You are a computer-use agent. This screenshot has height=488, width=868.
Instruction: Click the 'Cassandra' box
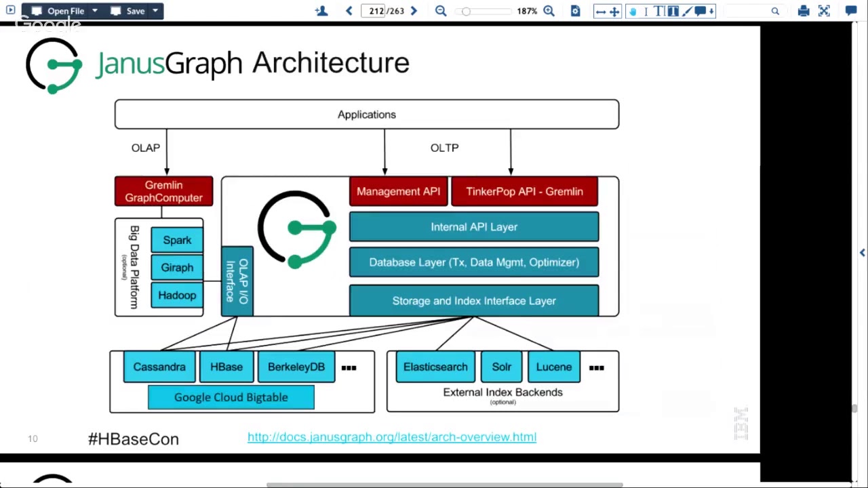coord(159,367)
